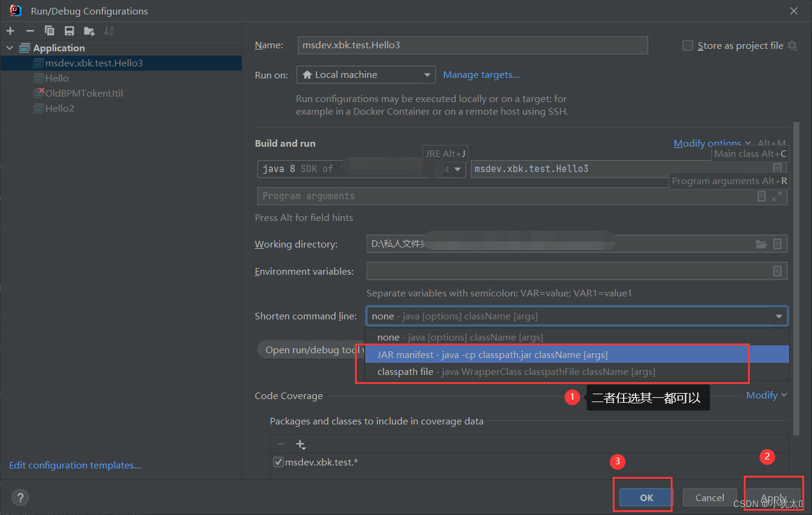Close the Run/Debug Configurations dialog
The height and width of the screenshot is (515, 812).
(794, 11)
